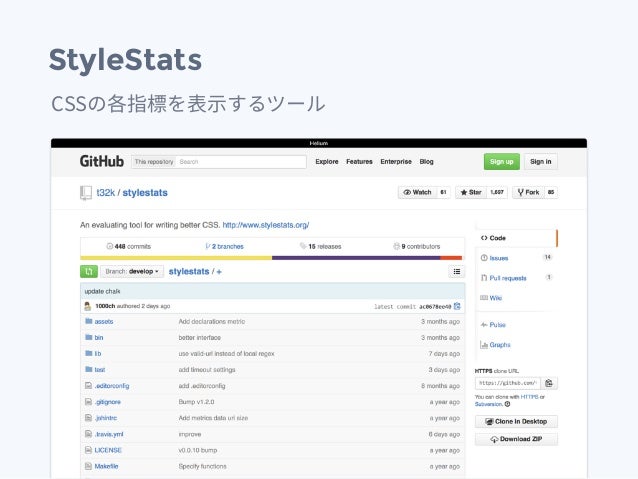Open the test folder
The image size is (638, 479).
pos(100,370)
